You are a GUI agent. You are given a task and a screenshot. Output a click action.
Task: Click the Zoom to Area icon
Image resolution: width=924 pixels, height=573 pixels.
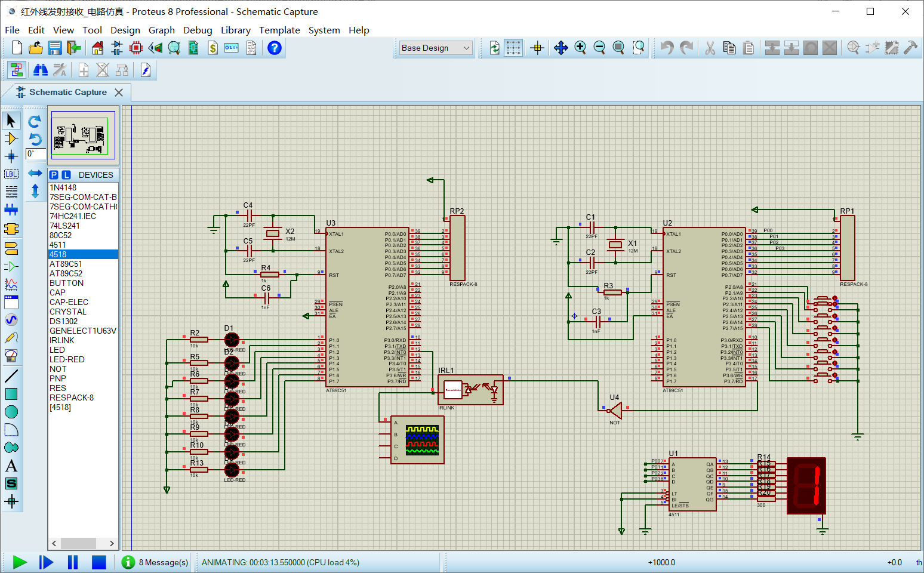[639, 48]
